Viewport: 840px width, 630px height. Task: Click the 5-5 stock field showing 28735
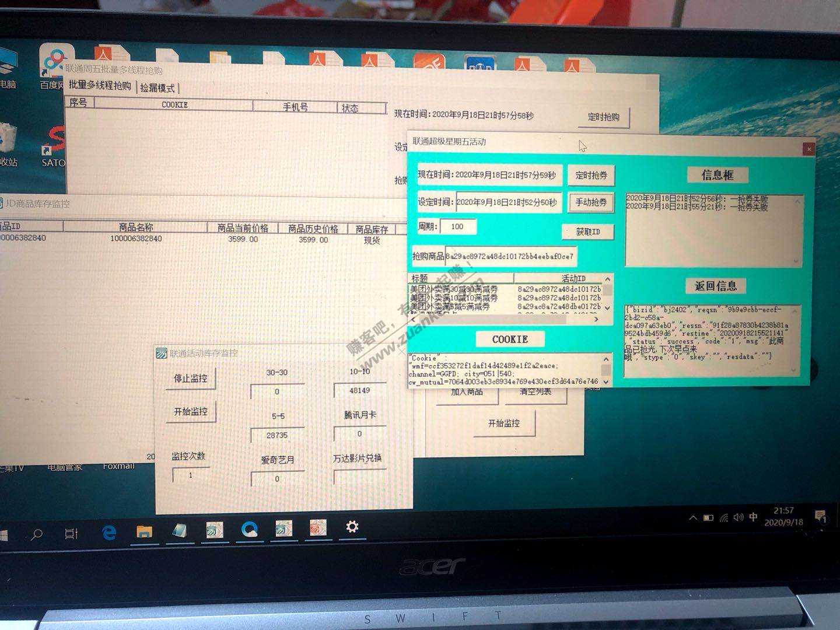[277, 435]
